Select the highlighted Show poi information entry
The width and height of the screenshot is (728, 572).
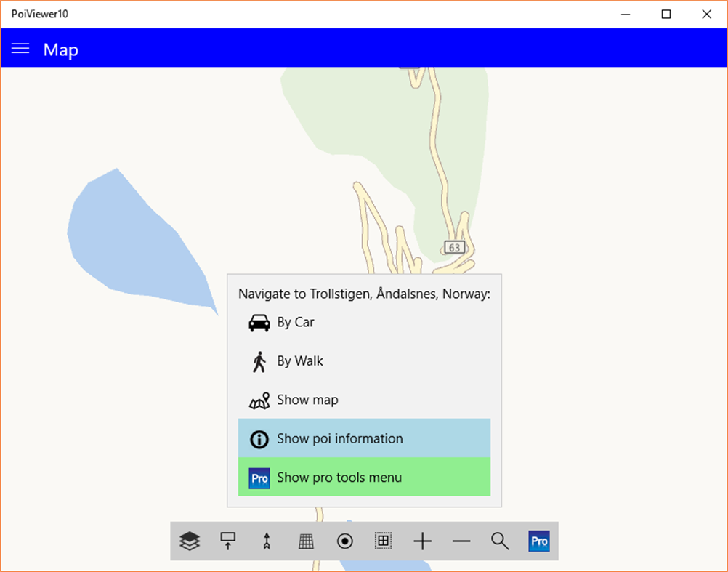coord(340,439)
